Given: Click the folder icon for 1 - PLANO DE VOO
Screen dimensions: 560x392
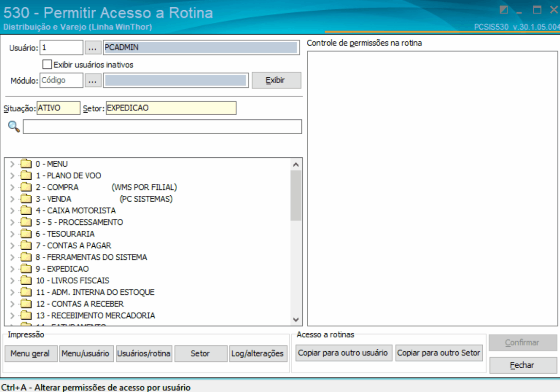Looking at the screenshot, I should (26, 175).
